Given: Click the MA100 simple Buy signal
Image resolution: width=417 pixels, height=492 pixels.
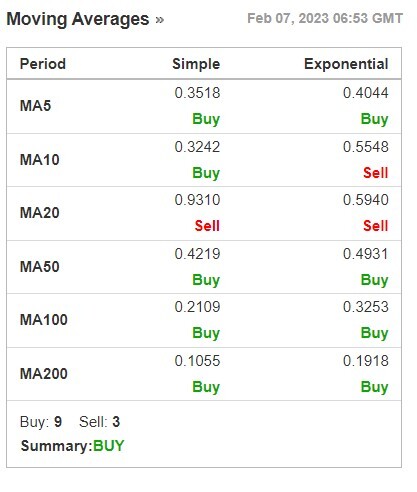Looking at the screenshot, I should (206, 333).
